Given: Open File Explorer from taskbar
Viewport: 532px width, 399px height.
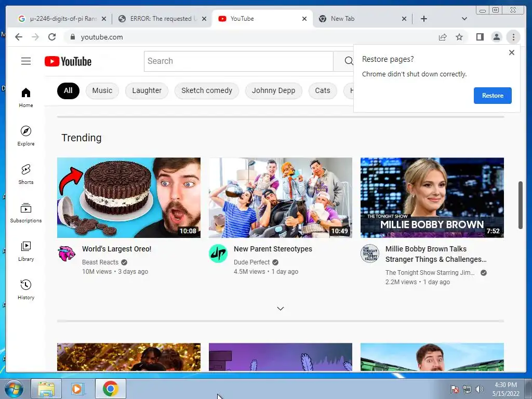Looking at the screenshot, I should tap(46, 389).
